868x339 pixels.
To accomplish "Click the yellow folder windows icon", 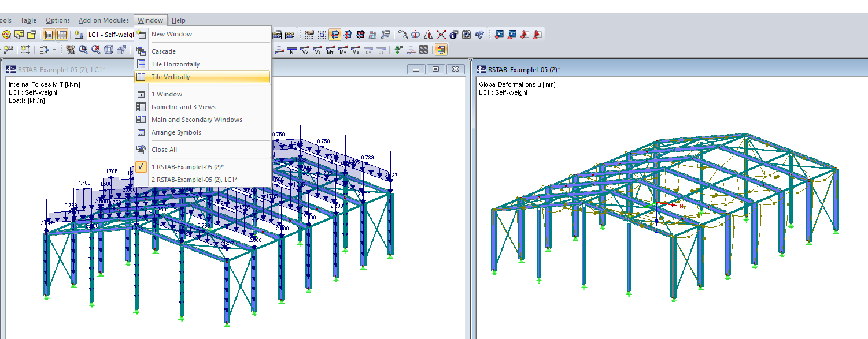I will [x=31, y=35].
